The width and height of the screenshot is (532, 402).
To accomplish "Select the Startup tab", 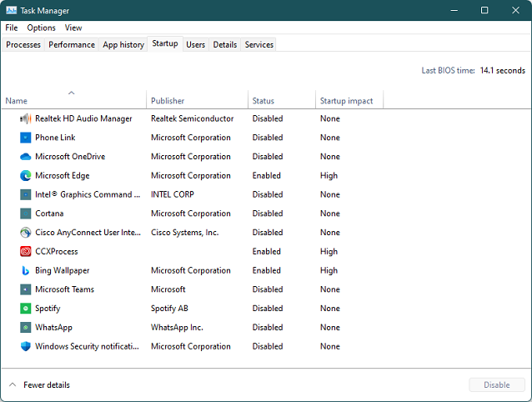I will tap(165, 43).
